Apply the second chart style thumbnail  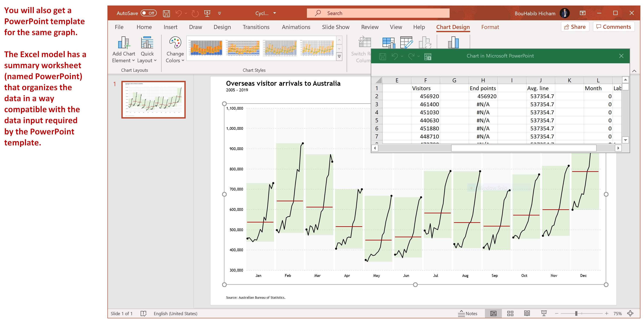pyautogui.click(x=243, y=48)
